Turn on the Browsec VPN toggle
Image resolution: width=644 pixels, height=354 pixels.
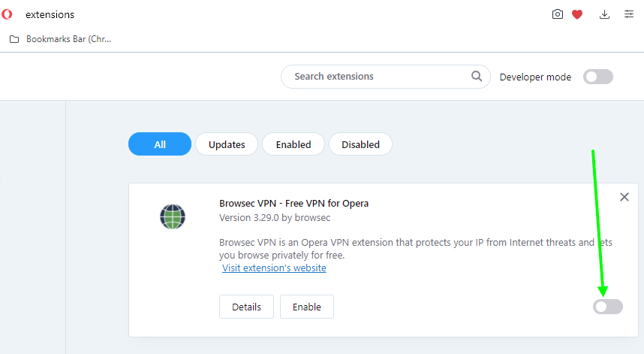pyautogui.click(x=608, y=307)
